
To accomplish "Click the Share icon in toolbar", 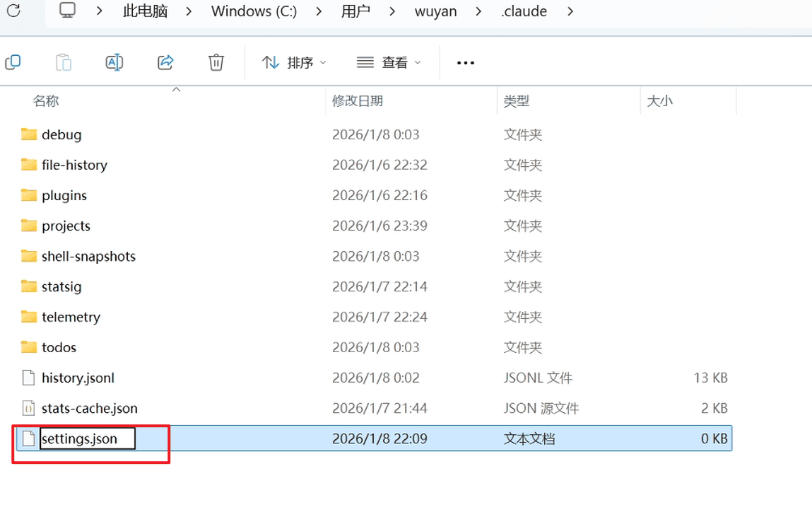I will (165, 62).
